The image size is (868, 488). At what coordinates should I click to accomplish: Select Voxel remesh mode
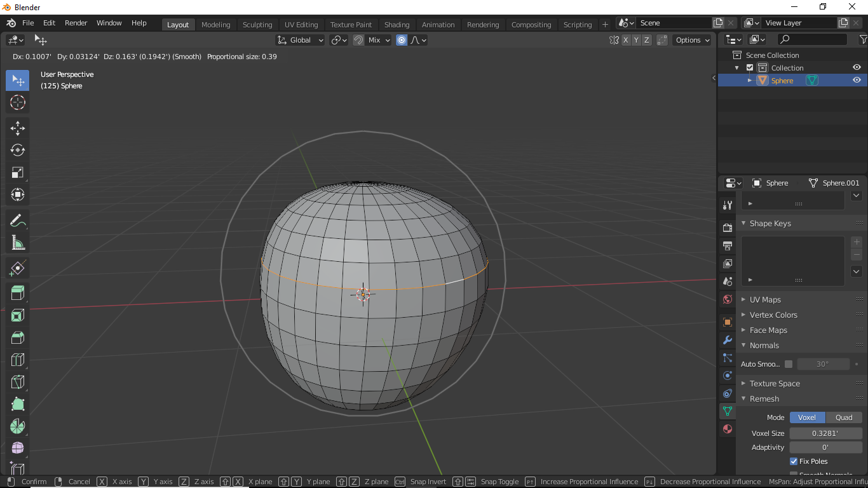pos(807,417)
